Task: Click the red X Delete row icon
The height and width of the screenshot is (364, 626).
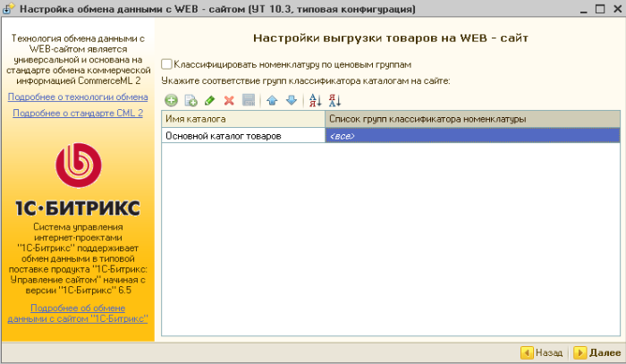Action: 229,100
